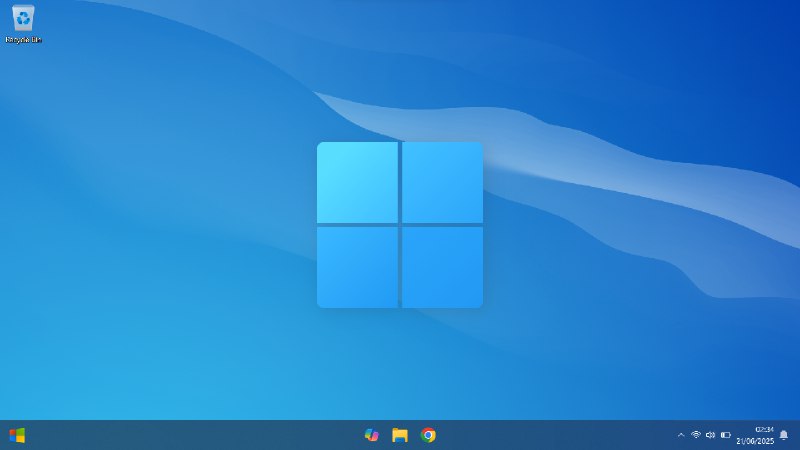800x450 pixels.
Task: Open File Explorer from the taskbar
Action: pos(400,435)
